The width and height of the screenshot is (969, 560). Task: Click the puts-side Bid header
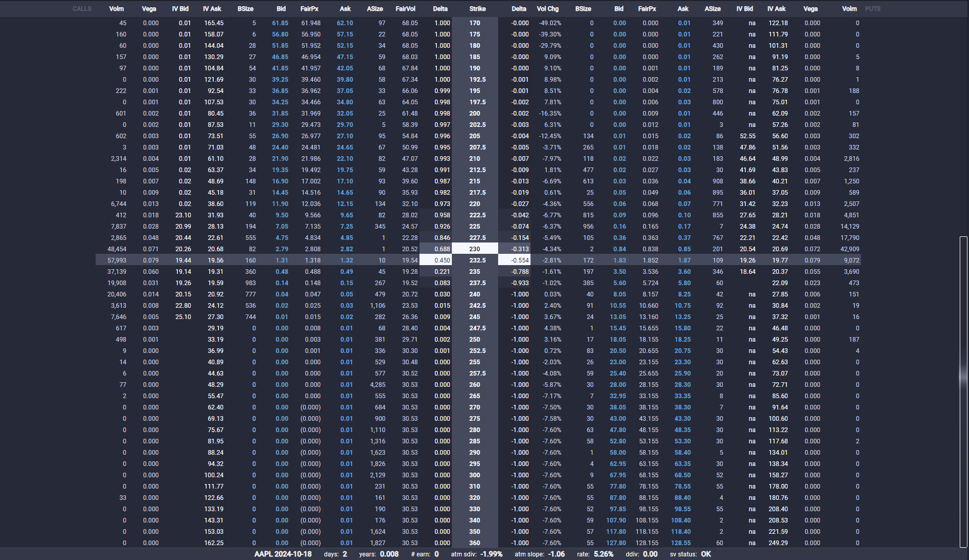pyautogui.click(x=618, y=9)
